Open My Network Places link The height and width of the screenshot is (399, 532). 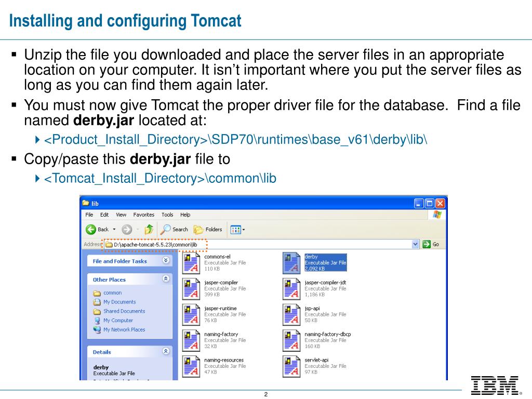(x=124, y=329)
